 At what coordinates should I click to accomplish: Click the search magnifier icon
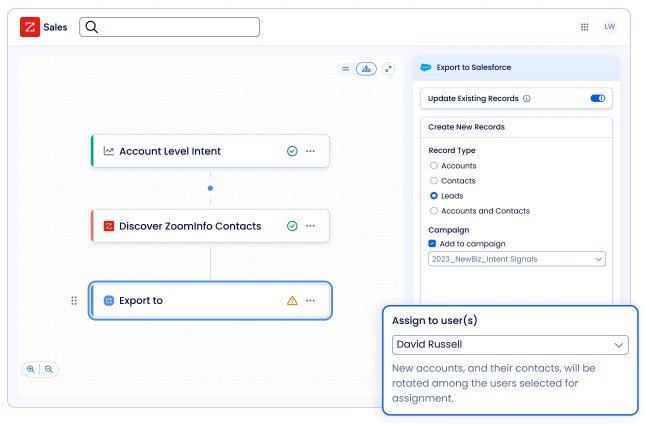pos(91,27)
